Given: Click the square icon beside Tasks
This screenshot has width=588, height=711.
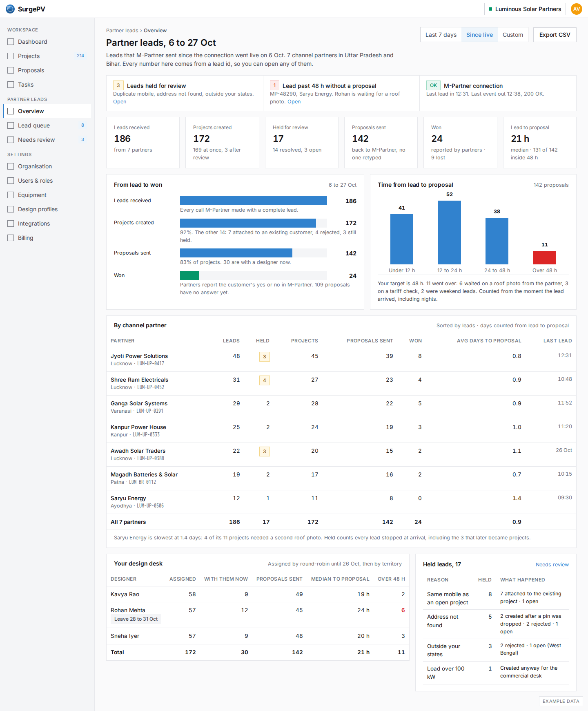Looking at the screenshot, I should coord(11,85).
